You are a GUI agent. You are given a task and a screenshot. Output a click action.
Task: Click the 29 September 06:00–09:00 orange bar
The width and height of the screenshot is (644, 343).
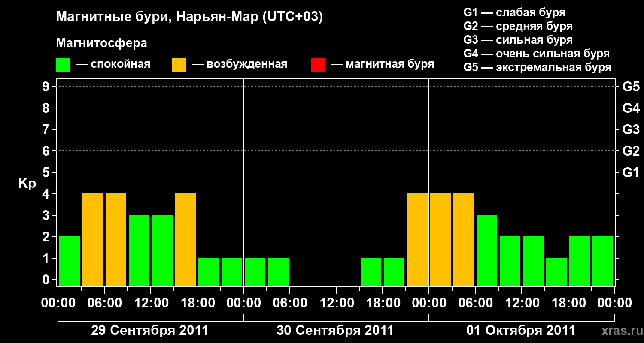pos(116,240)
